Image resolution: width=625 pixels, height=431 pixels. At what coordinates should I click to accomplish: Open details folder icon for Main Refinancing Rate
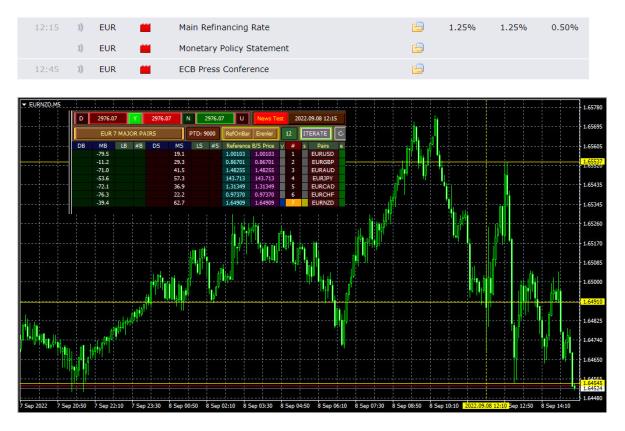coord(418,27)
